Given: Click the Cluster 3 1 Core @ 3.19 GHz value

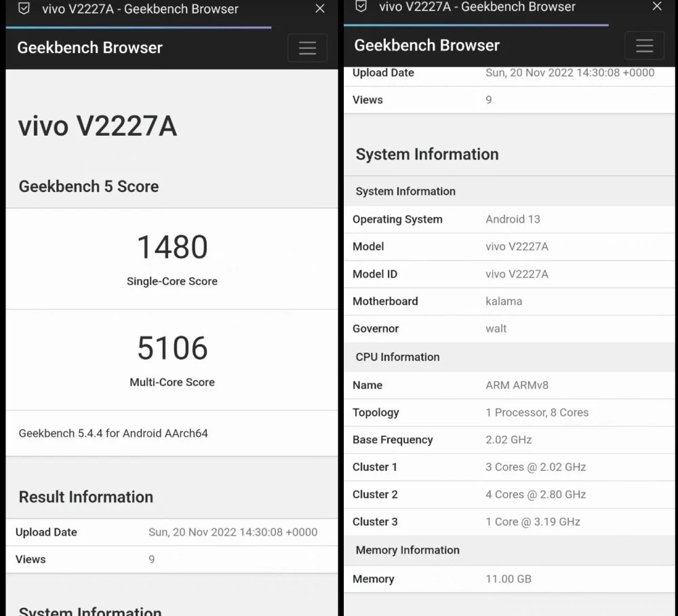Looking at the screenshot, I should pyautogui.click(x=533, y=522).
